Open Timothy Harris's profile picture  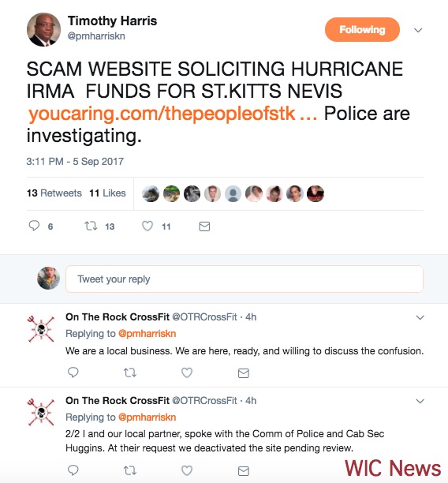click(x=43, y=29)
